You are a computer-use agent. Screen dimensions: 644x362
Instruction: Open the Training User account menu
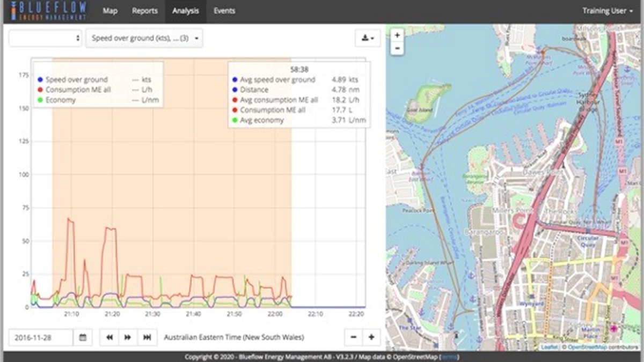tap(607, 11)
